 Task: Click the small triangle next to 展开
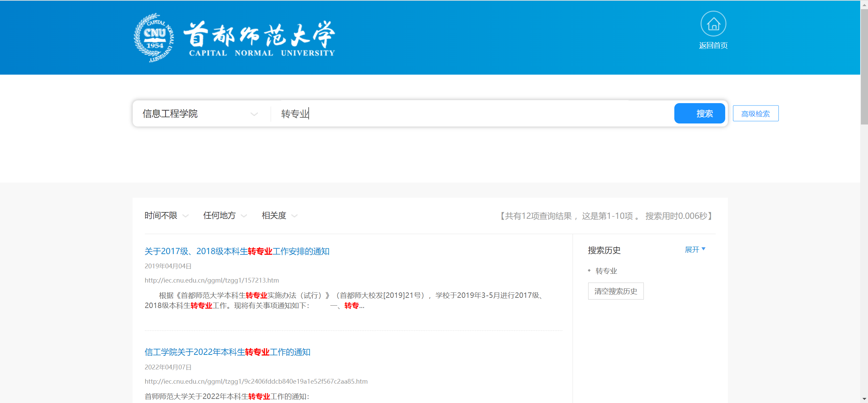coord(703,249)
